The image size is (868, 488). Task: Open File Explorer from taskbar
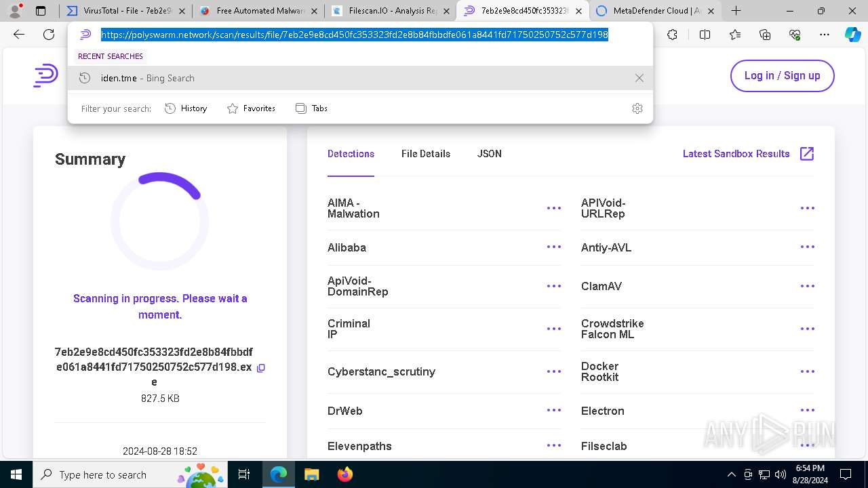pos(311,474)
